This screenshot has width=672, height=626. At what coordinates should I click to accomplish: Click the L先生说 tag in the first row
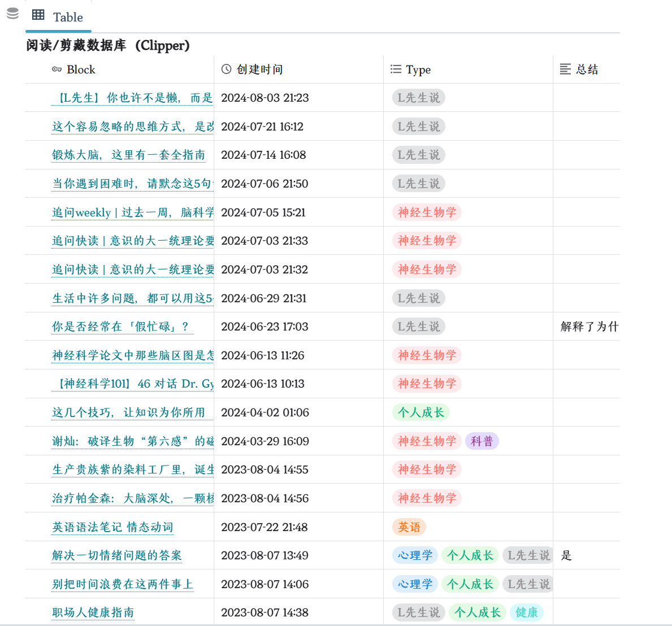coord(418,97)
